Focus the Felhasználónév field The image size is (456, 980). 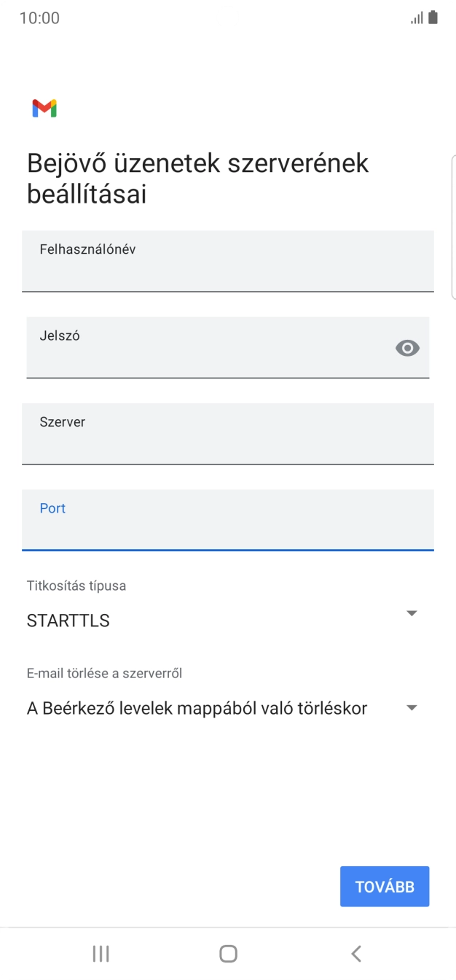point(228,262)
